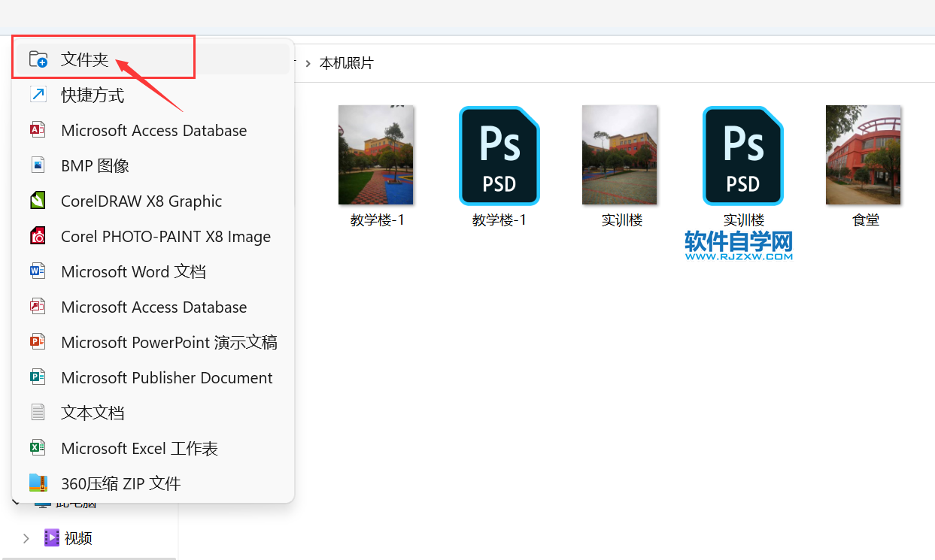The image size is (935, 560).
Task: Open the 教学楼-1 PSD file icon
Action: (499, 156)
